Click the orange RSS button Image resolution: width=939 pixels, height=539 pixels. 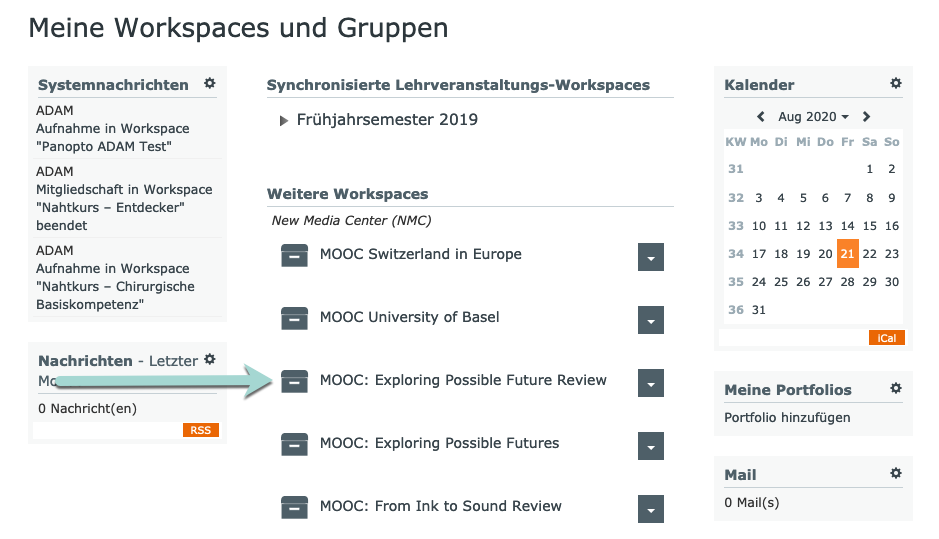click(x=200, y=430)
